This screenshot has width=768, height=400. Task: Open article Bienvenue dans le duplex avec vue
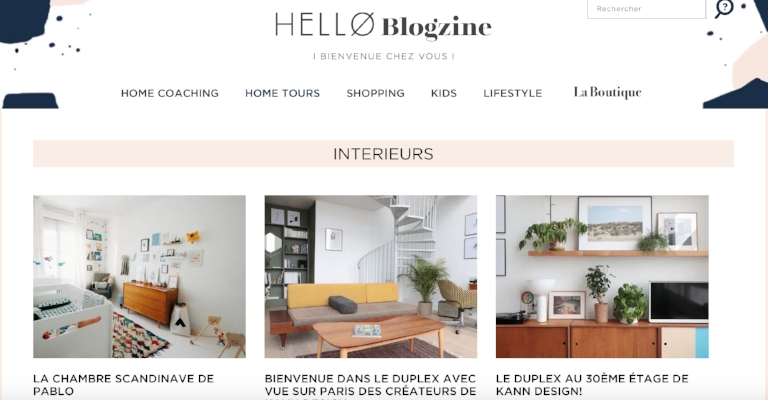pos(371,386)
